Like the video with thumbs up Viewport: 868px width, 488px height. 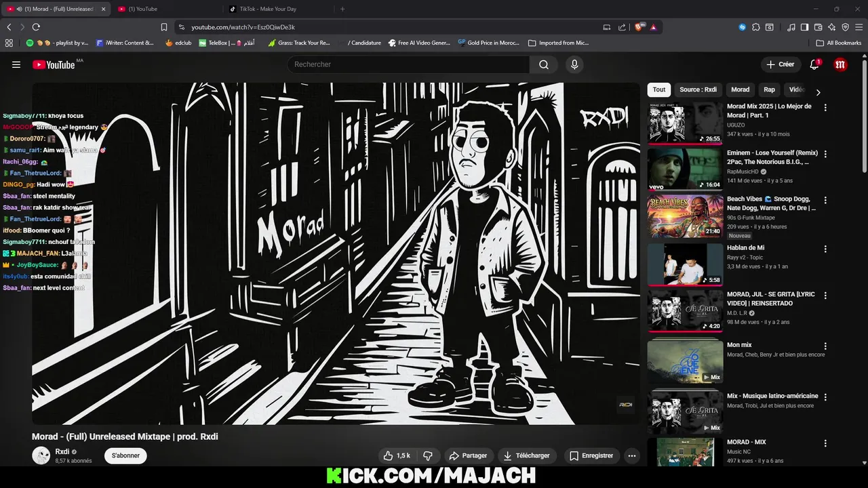point(397,455)
